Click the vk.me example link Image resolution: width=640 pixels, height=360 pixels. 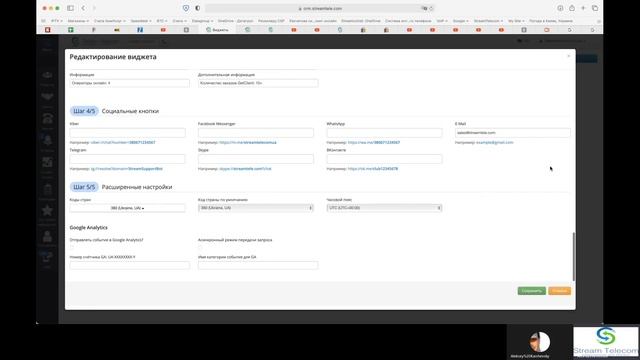(x=373, y=169)
